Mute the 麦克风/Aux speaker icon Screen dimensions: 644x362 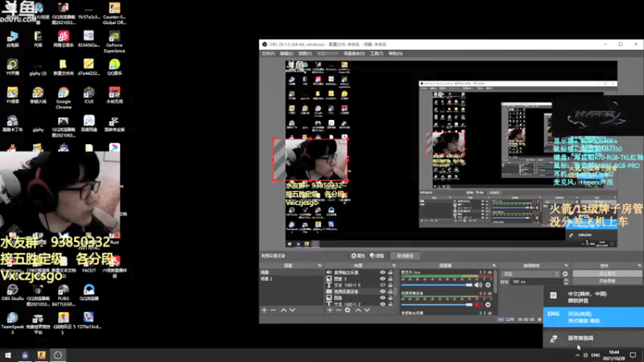[x=478, y=285]
